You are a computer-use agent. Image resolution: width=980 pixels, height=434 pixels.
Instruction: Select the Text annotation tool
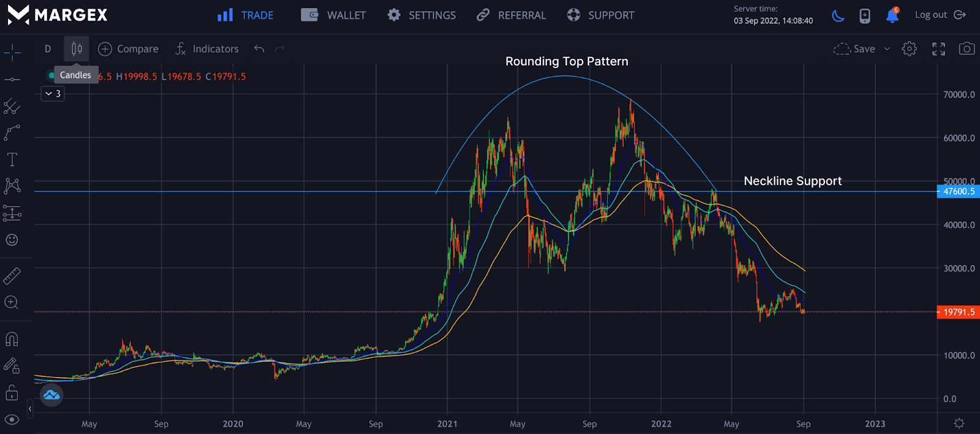coord(12,160)
